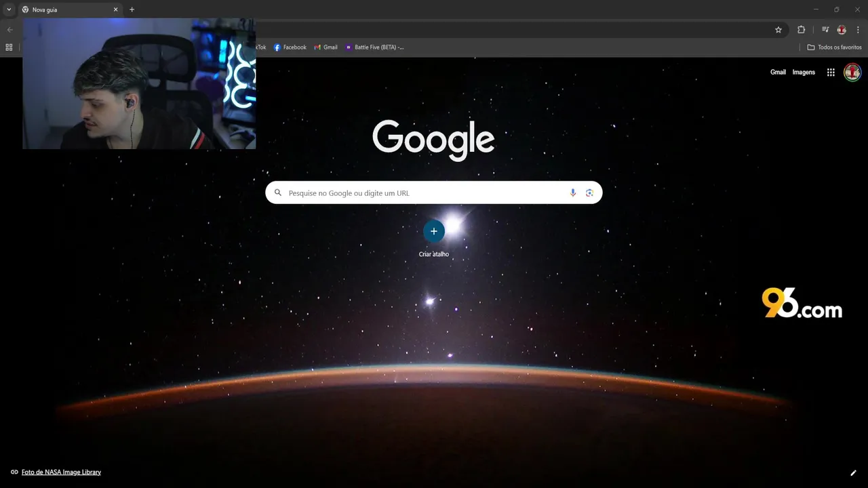The image size is (868, 488).
Task: Open the Todos os favoritos folder
Action: coord(834,47)
